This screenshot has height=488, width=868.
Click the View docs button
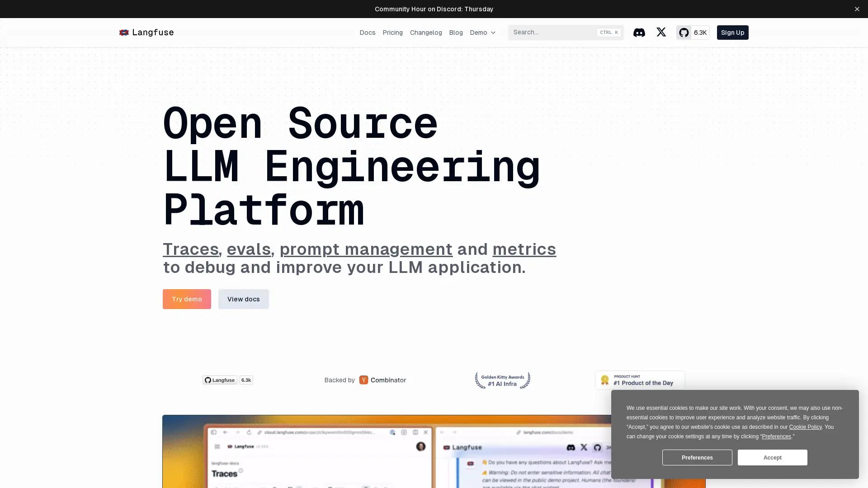click(243, 299)
